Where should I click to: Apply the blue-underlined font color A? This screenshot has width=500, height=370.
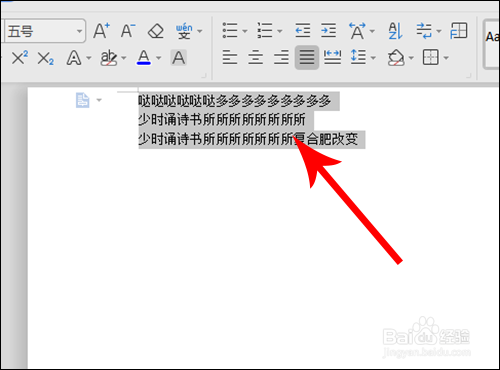[144, 58]
